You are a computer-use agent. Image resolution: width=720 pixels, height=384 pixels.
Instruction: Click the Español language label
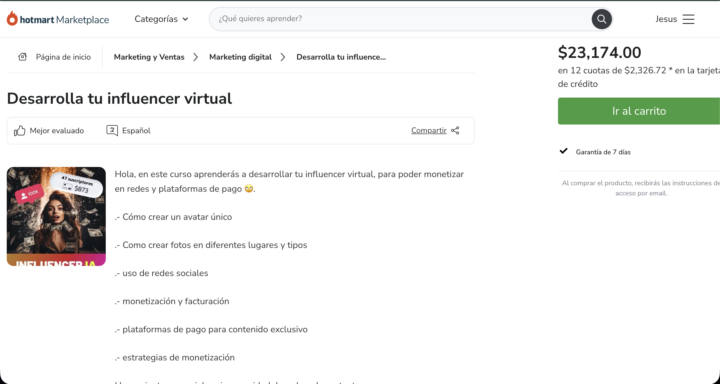136,131
